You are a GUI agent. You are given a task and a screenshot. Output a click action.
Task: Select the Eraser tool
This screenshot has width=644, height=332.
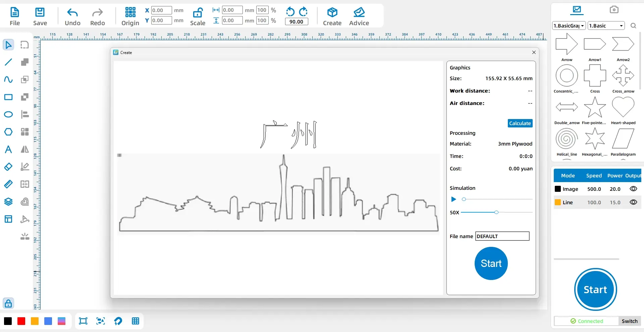point(8,167)
